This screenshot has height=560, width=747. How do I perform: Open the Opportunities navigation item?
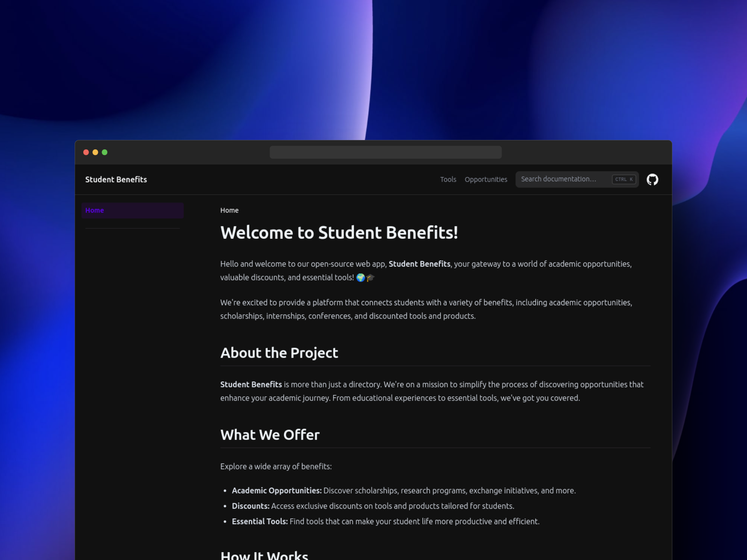click(486, 179)
